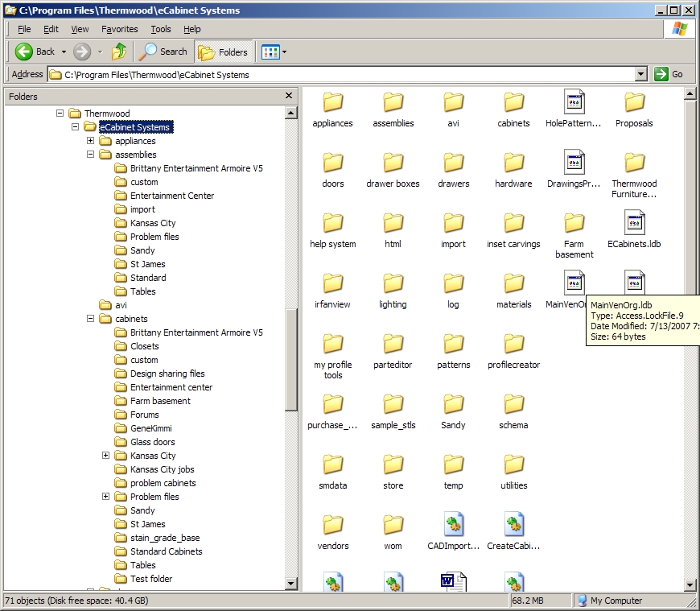
Task: Open the File menu
Action: tap(24, 29)
